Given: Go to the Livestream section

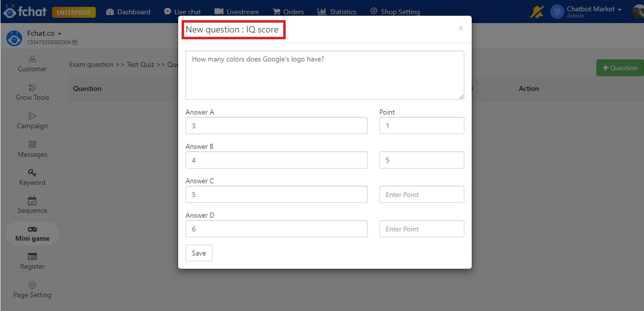Looking at the screenshot, I should [x=237, y=12].
